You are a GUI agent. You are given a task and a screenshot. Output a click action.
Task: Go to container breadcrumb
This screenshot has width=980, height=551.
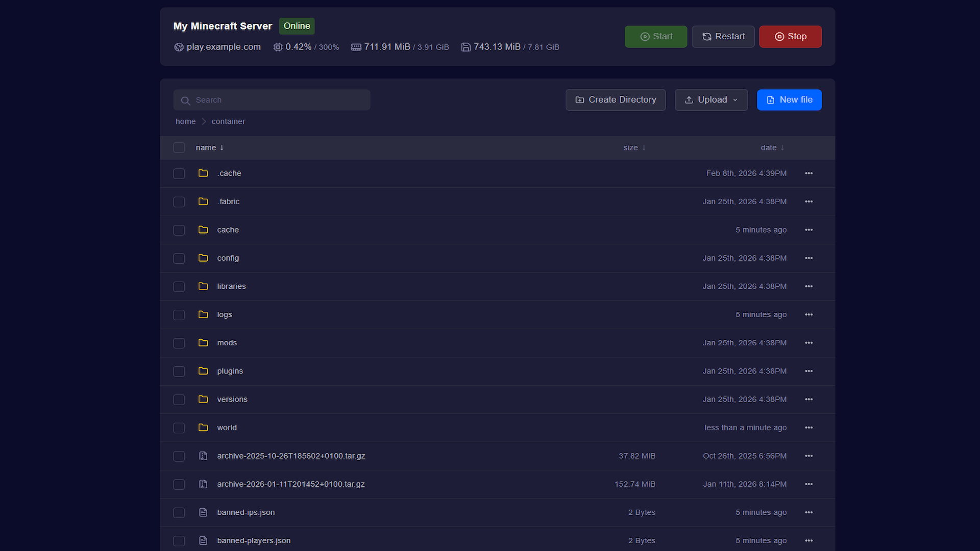click(228, 121)
